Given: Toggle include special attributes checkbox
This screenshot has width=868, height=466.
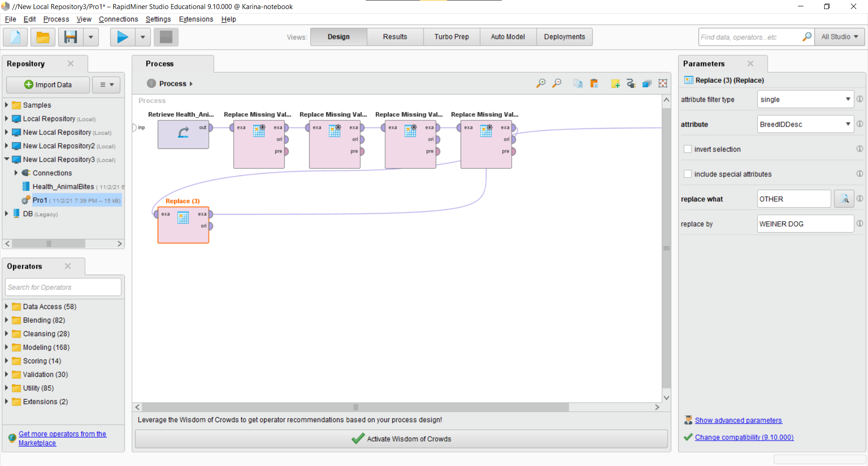Looking at the screenshot, I should point(688,174).
